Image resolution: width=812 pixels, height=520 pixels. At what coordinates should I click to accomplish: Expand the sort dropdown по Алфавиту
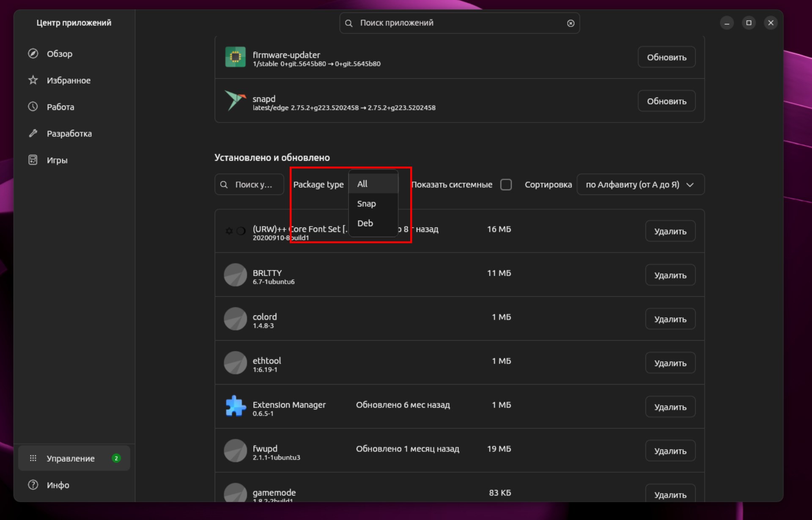[x=640, y=185]
